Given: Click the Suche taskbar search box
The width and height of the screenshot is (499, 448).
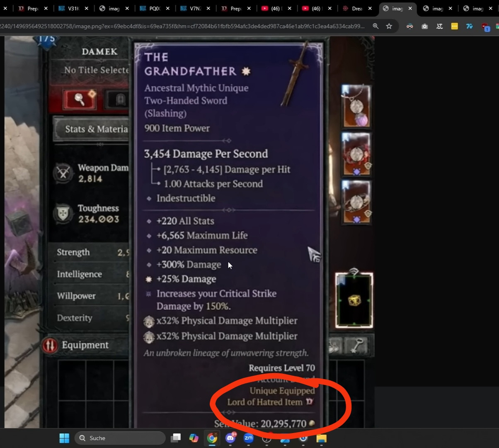Looking at the screenshot, I should click(x=120, y=438).
